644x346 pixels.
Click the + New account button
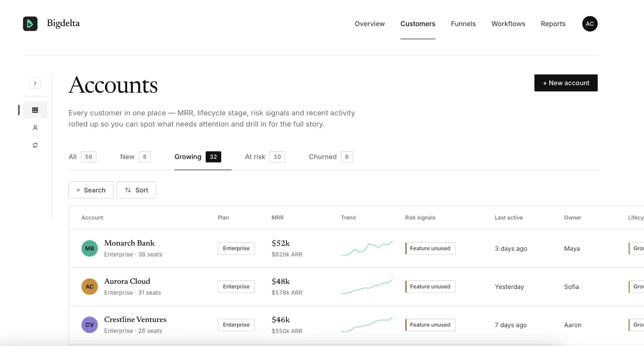coord(566,83)
